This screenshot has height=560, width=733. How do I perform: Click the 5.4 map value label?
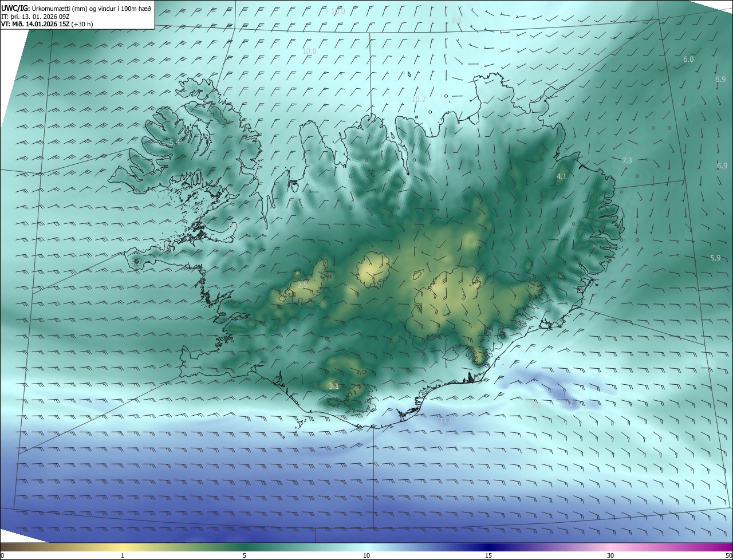pos(175,142)
